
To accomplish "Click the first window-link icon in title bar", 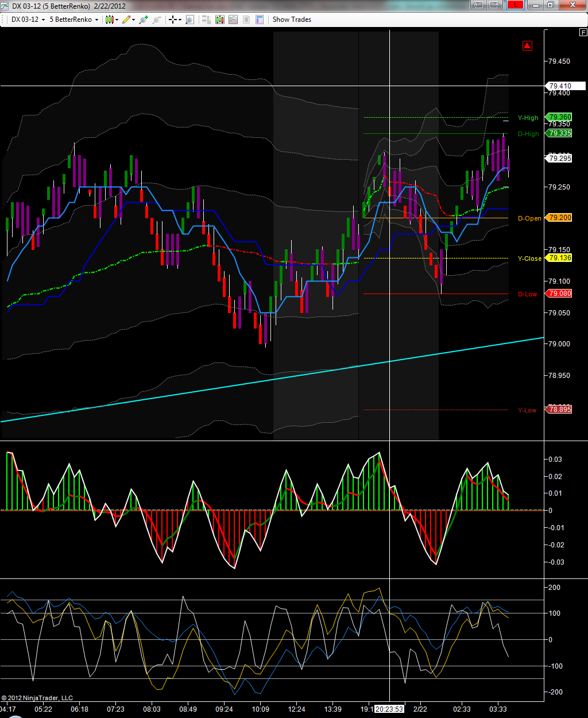I will pyautogui.click(x=478, y=5).
